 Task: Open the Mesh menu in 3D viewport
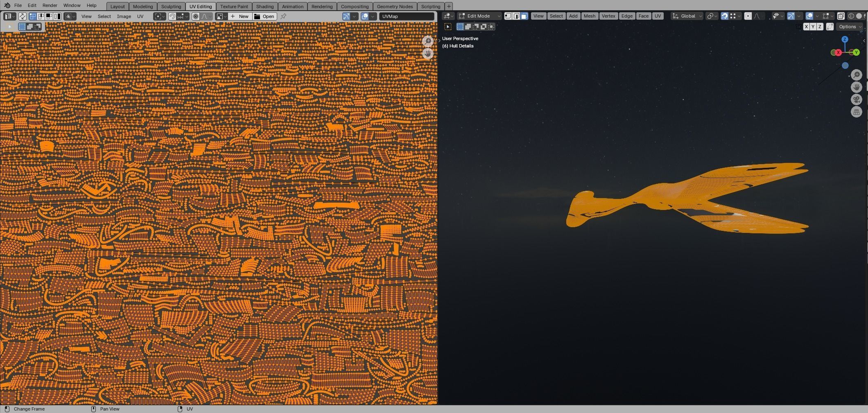[589, 16]
